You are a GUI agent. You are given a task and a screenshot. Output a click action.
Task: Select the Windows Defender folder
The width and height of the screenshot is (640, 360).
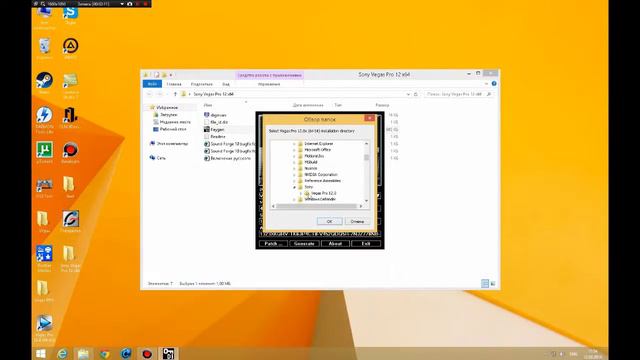320,199
